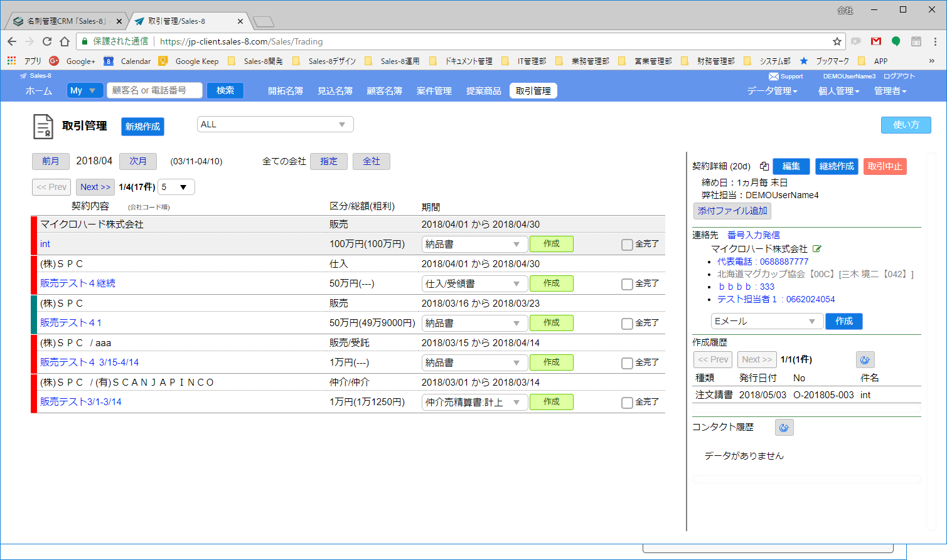Bookmark page with the star icon
The image size is (947, 560).
[837, 41]
